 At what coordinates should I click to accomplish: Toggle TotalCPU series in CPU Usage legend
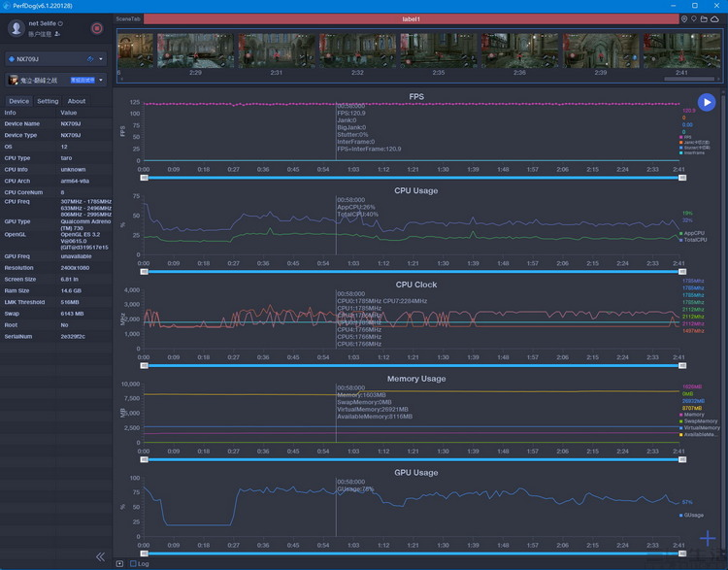pyautogui.click(x=693, y=240)
